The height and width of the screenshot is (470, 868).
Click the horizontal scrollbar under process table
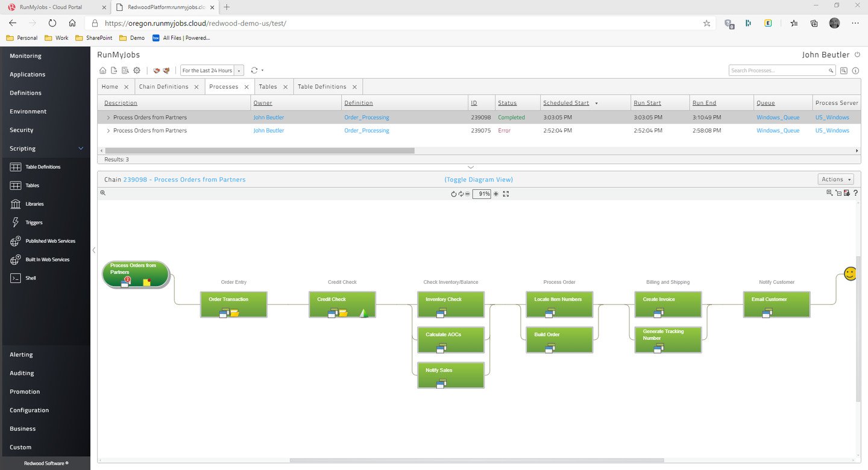click(x=260, y=151)
